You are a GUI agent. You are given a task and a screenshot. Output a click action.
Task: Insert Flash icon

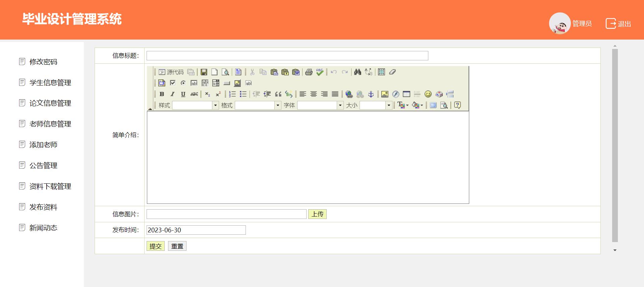tap(396, 94)
